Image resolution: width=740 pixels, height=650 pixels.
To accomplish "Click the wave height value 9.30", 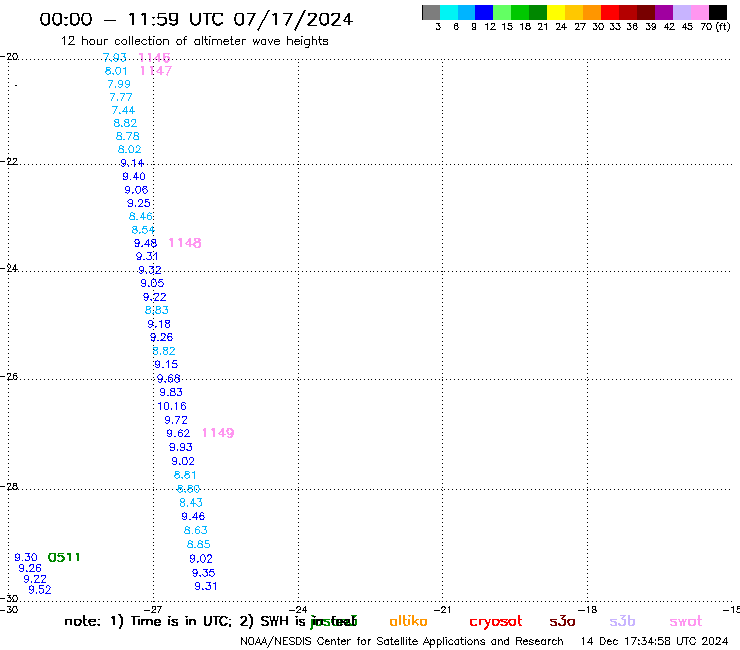I will [26, 557].
